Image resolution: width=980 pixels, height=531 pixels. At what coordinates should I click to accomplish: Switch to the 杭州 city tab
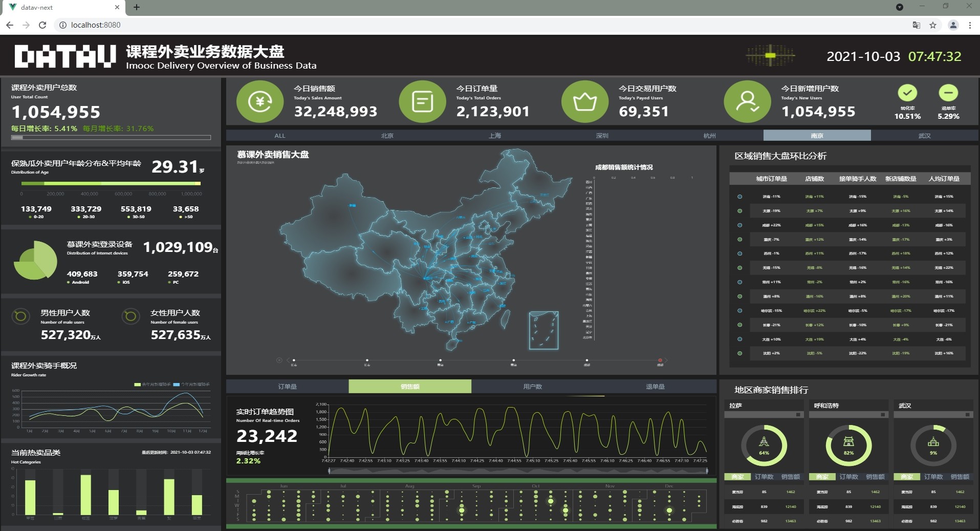(710, 136)
